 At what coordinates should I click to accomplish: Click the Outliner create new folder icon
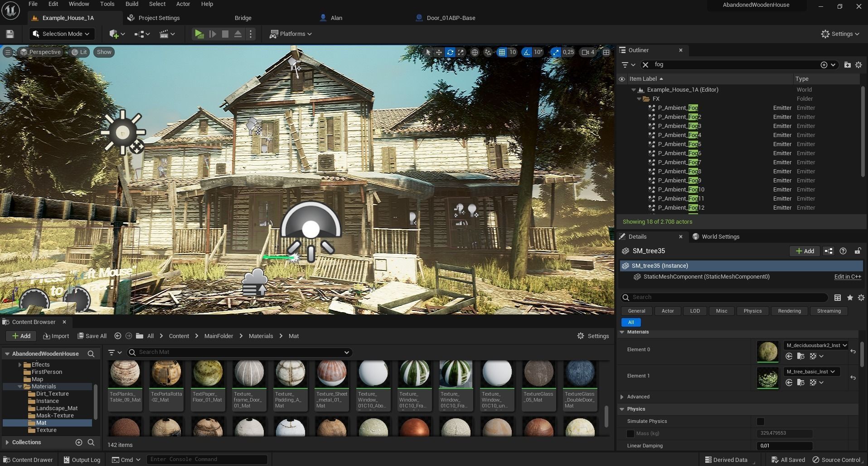[847, 65]
